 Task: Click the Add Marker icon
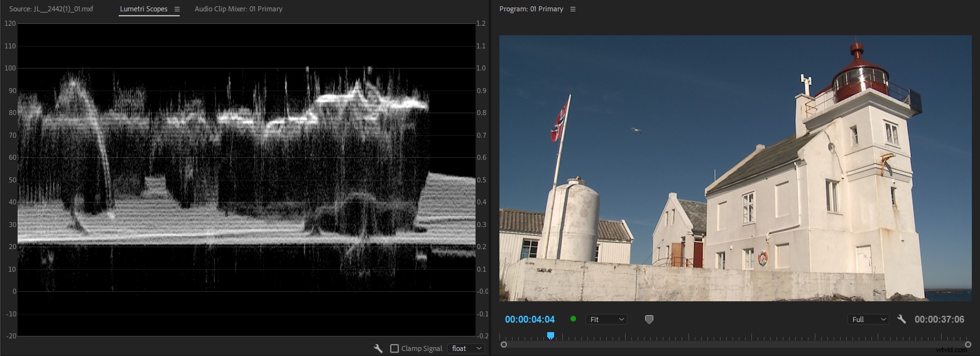coord(649,320)
